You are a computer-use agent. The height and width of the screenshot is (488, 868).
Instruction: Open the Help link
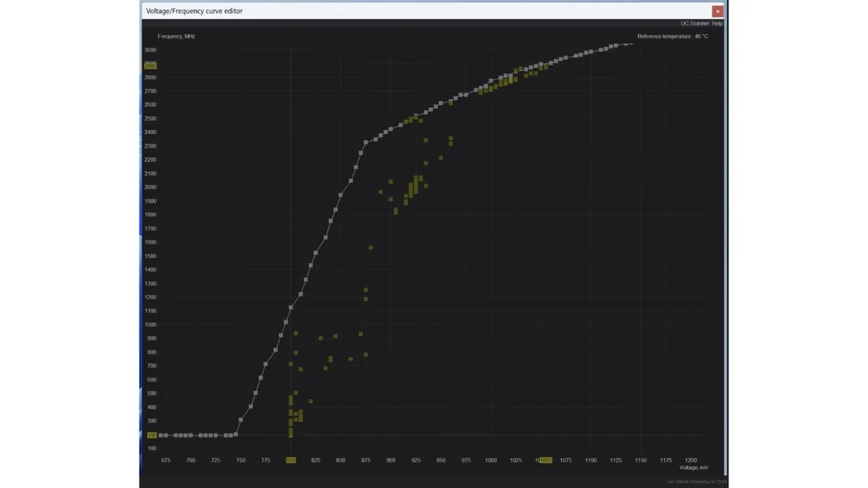[718, 23]
